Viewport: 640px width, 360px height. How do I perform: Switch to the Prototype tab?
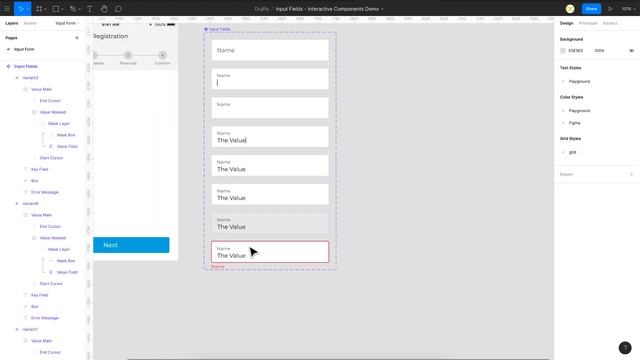click(588, 23)
